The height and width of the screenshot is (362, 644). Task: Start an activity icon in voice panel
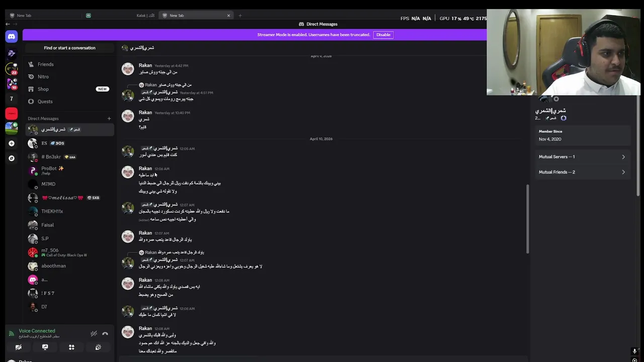point(71,347)
